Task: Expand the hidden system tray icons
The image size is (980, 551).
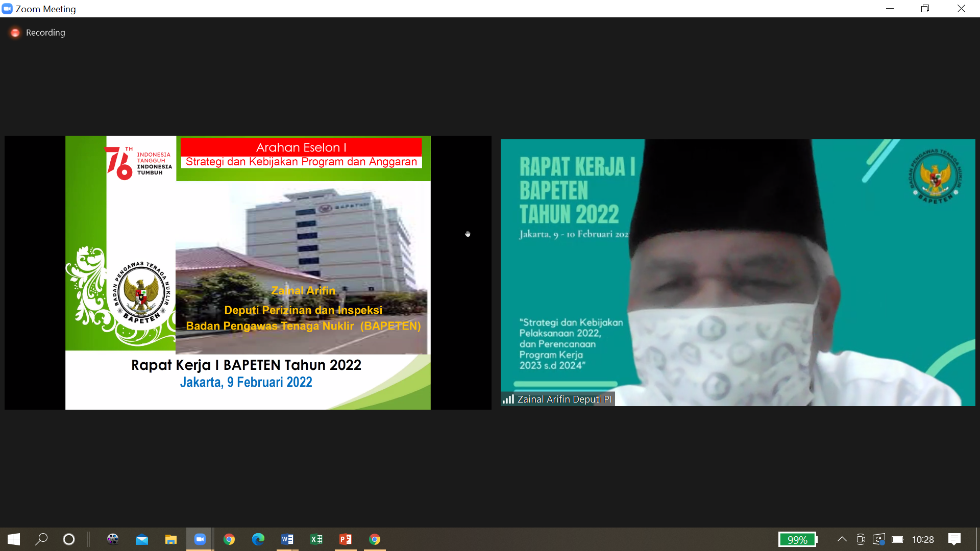Action: tap(842, 539)
